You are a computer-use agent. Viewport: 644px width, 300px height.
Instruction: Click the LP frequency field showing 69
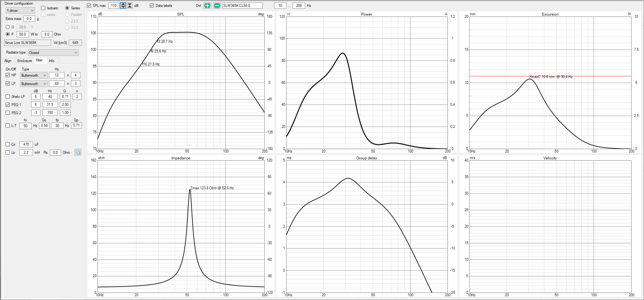(x=57, y=84)
